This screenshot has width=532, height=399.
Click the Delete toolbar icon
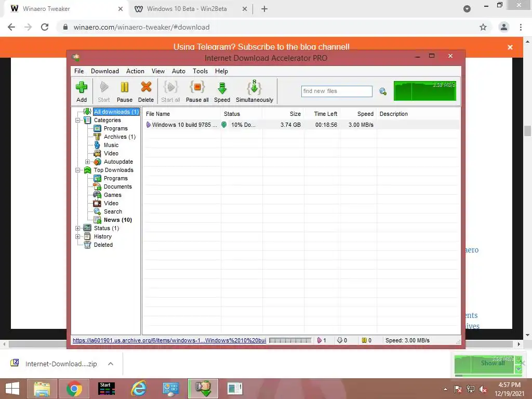point(146,91)
